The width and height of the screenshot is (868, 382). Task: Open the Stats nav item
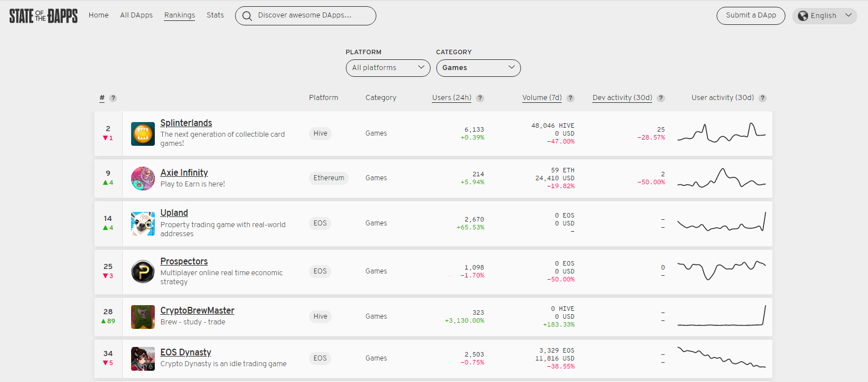point(215,15)
